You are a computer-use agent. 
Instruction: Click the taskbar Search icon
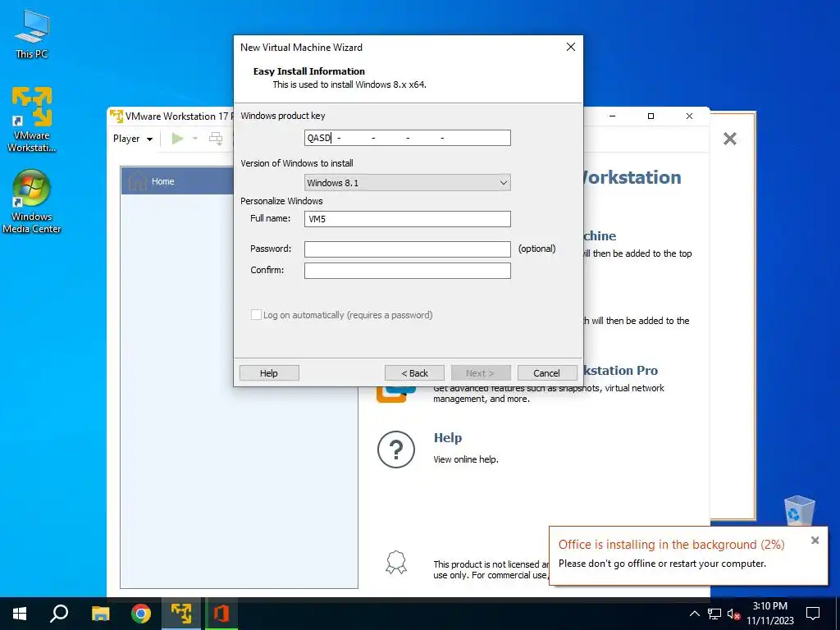(x=59, y=614)
